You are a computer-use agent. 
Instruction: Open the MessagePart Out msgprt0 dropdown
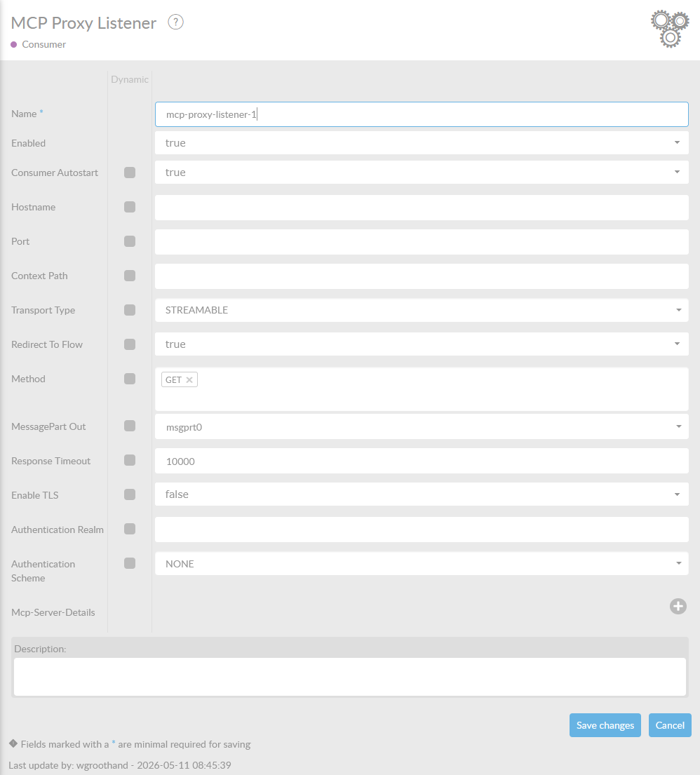(x=422, y=426)
